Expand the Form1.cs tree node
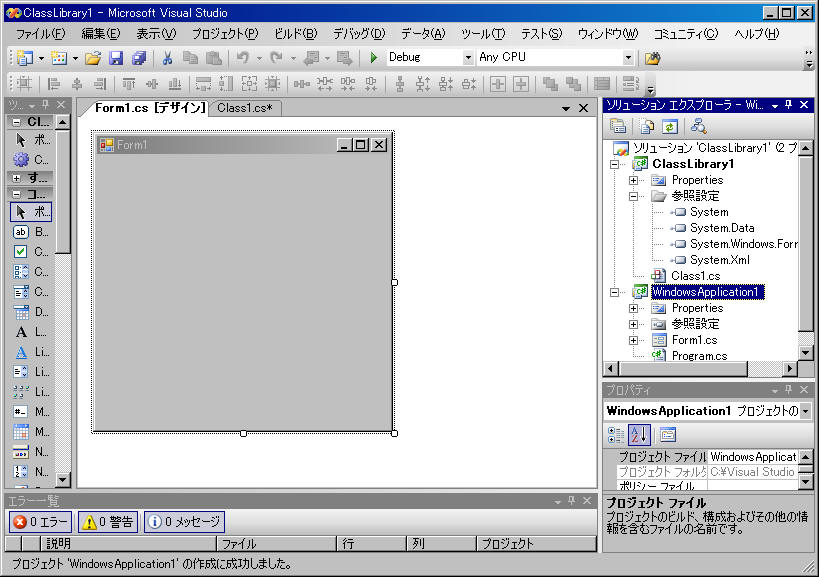 click(x=633, y=340)
